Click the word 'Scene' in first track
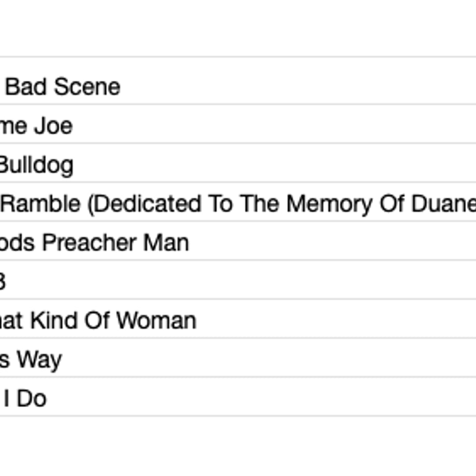This screenshot has height=476, width=476. coord(87,87)
